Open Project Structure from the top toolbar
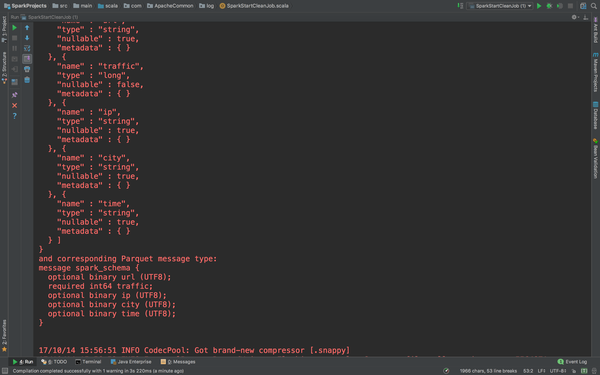The height and width of the screenshot is (375, 600). click(x=583, y=6)
